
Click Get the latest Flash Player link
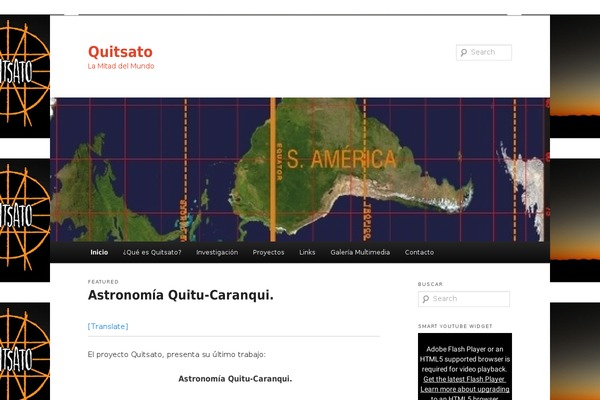(465, 379)
